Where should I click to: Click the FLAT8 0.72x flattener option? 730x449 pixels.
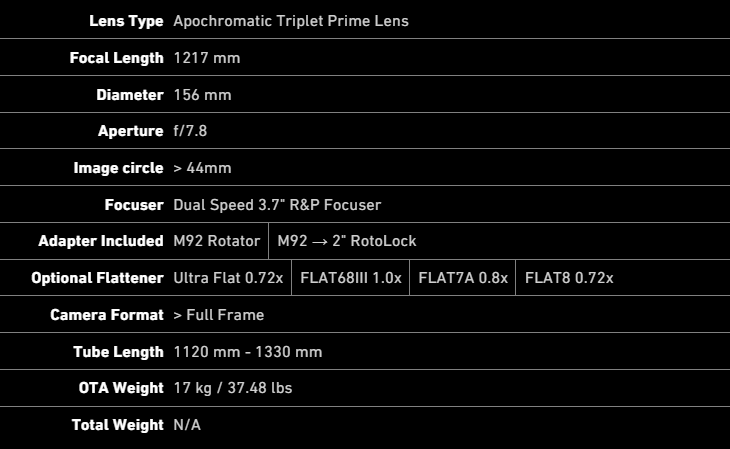[569, 278]
